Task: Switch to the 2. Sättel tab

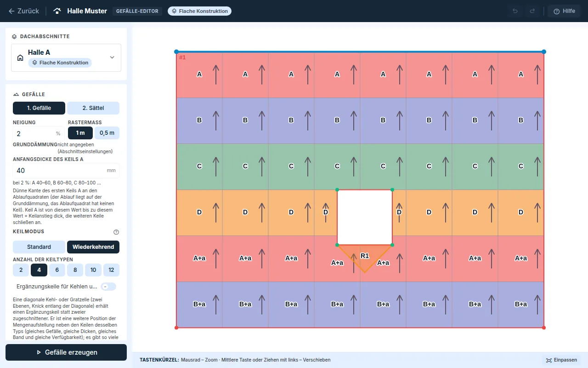Action: [93, 108]
